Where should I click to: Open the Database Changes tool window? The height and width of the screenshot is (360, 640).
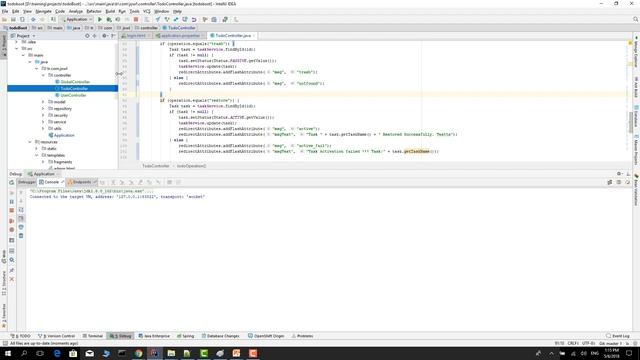tap(220, 336)
